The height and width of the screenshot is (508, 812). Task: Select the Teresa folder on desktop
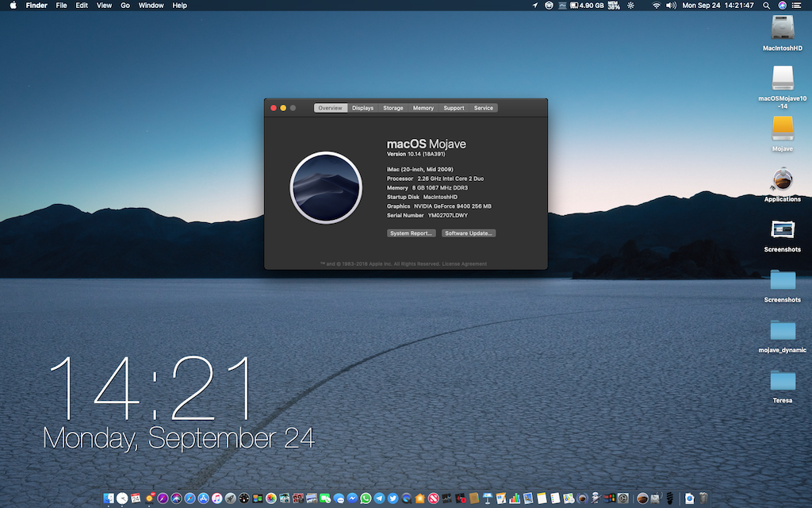tap(783, 380)
